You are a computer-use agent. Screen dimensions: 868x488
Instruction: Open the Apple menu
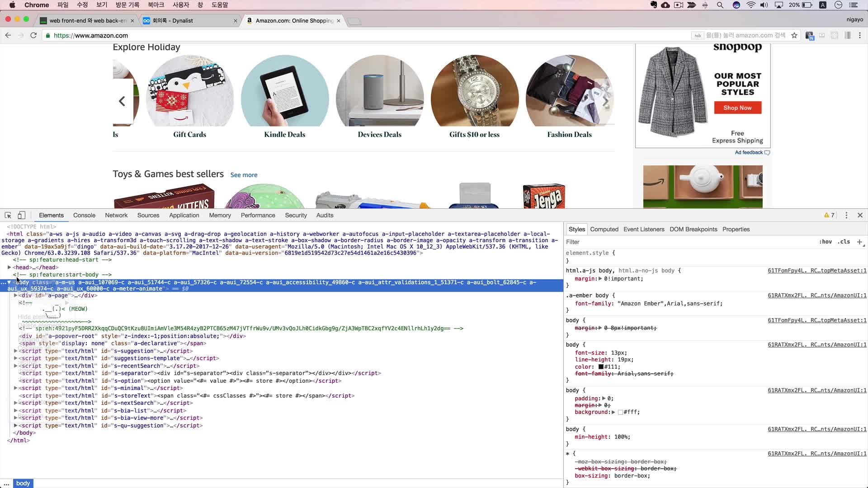pyautogui.click(x=12, y=5)
